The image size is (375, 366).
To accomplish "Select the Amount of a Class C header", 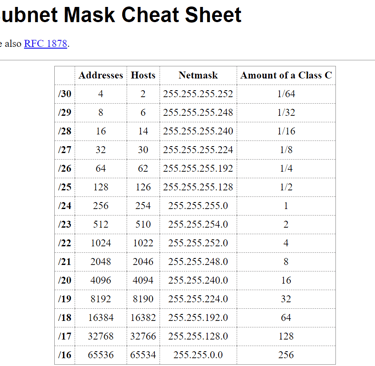I will 286,75.
